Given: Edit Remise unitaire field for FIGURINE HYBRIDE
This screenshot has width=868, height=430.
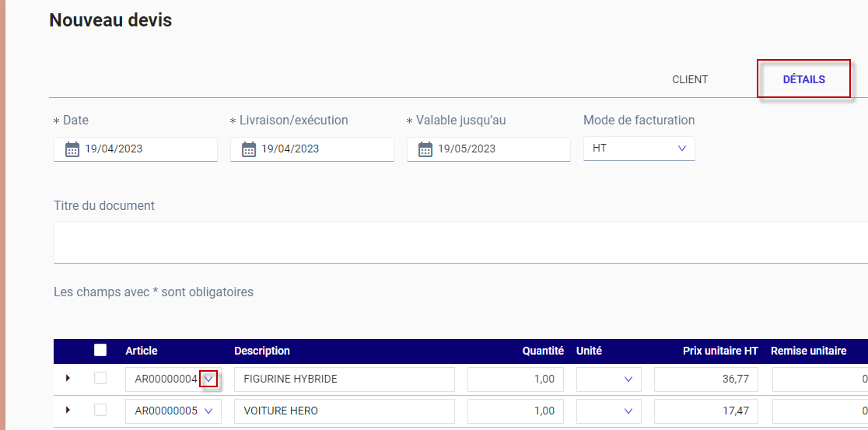Looking at the screenshot, I should tap(820, 379).
